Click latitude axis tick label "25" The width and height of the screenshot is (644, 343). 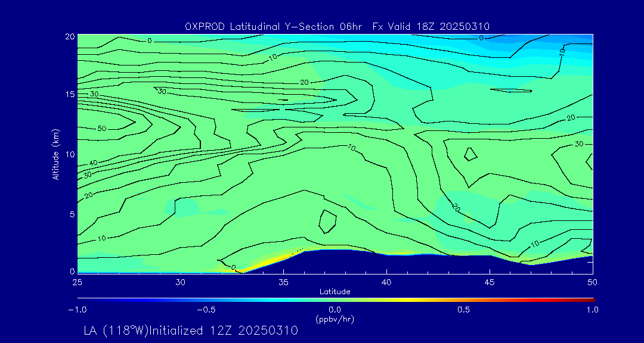pyautogui.click(x=77, y=282)
